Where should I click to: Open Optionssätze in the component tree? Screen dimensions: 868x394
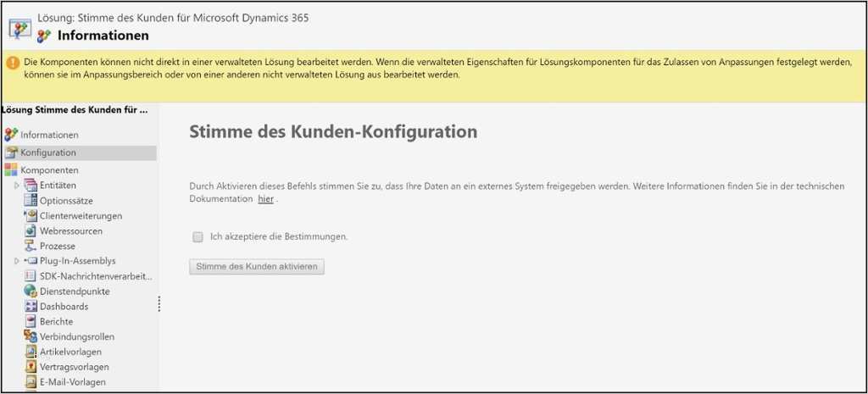coord(66,200)
